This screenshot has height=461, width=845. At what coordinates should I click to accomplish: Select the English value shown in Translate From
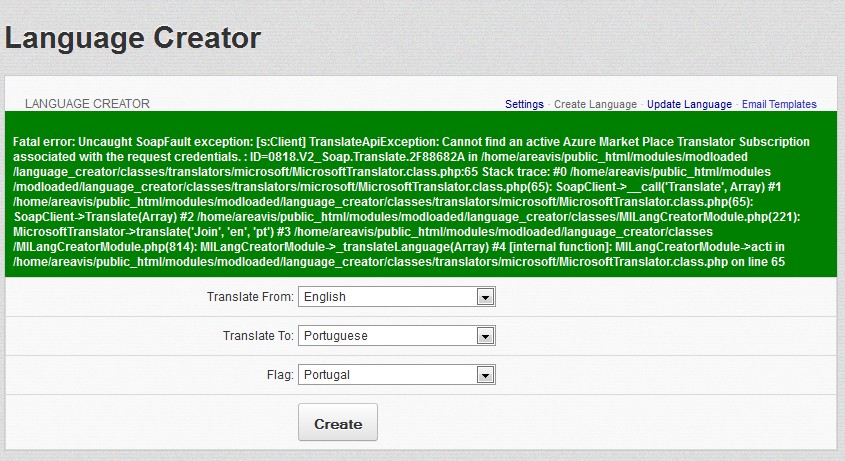point(325,297)
